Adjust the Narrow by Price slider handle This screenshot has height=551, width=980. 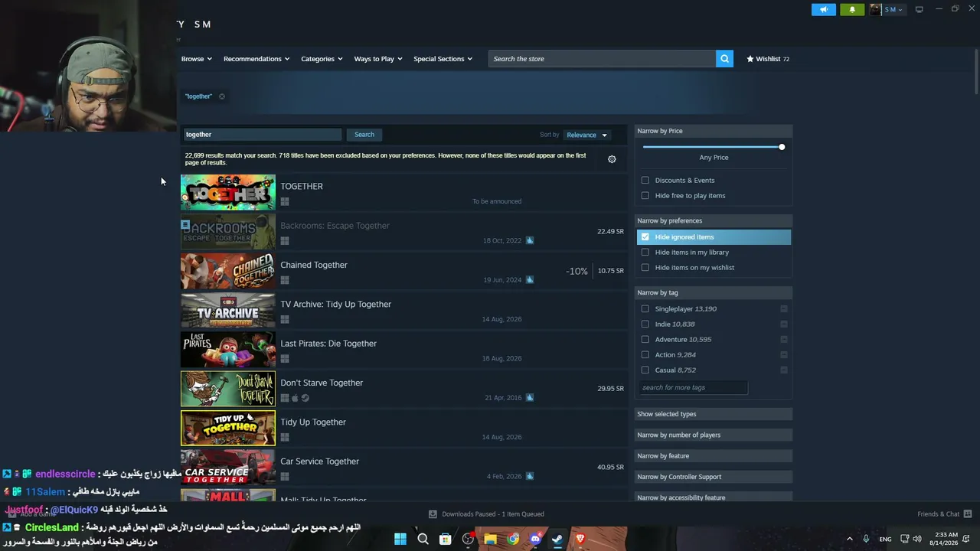click(x=782, y=147)
